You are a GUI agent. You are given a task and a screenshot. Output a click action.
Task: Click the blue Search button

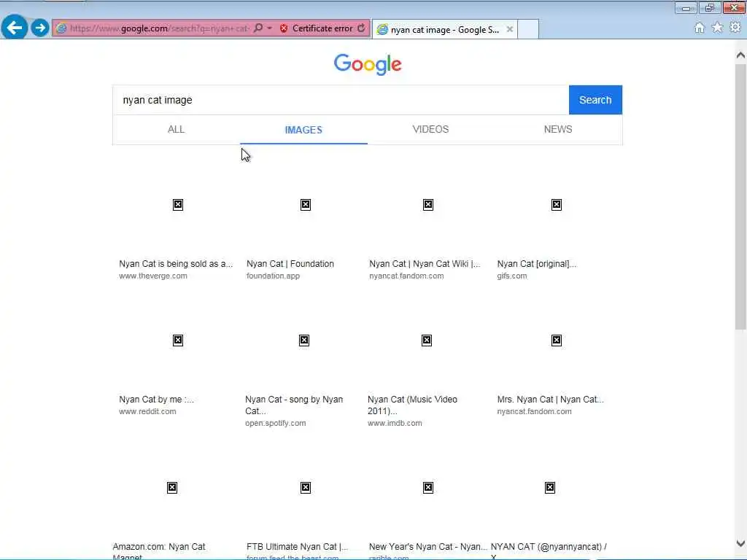595,100
